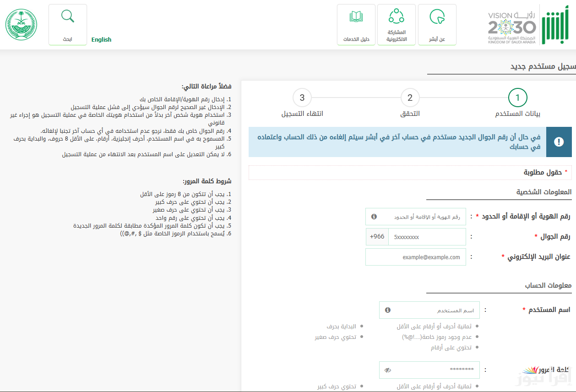The image size is (576, 392).
Task: Open the services guide (دليل الخدمات)
Action: tap(356, 25)
